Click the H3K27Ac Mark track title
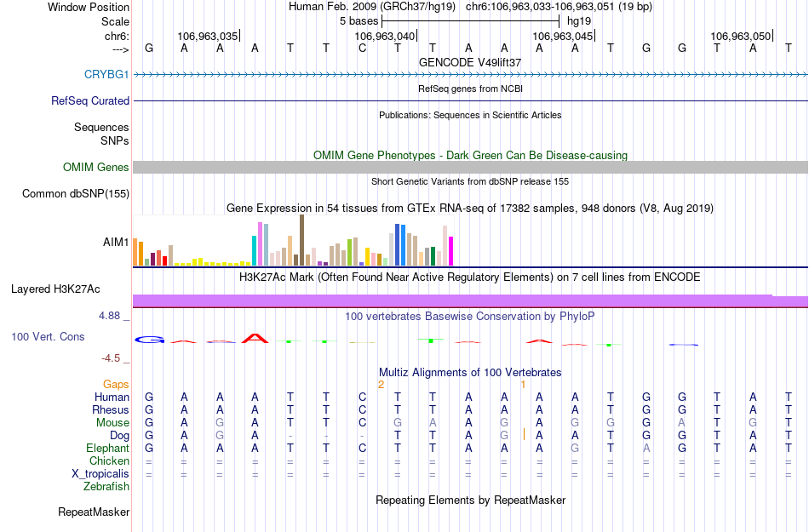 [x=470, y=277]
